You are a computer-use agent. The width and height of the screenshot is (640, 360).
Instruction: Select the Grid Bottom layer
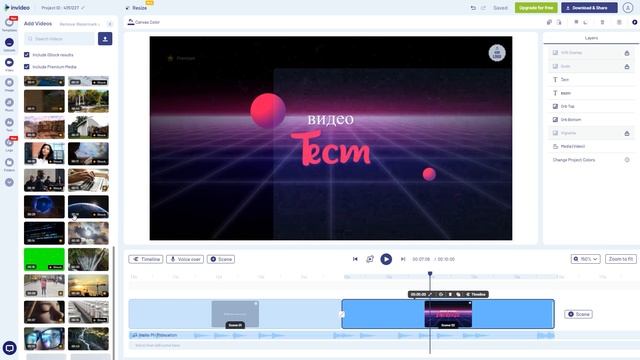[x=591, y=120]
